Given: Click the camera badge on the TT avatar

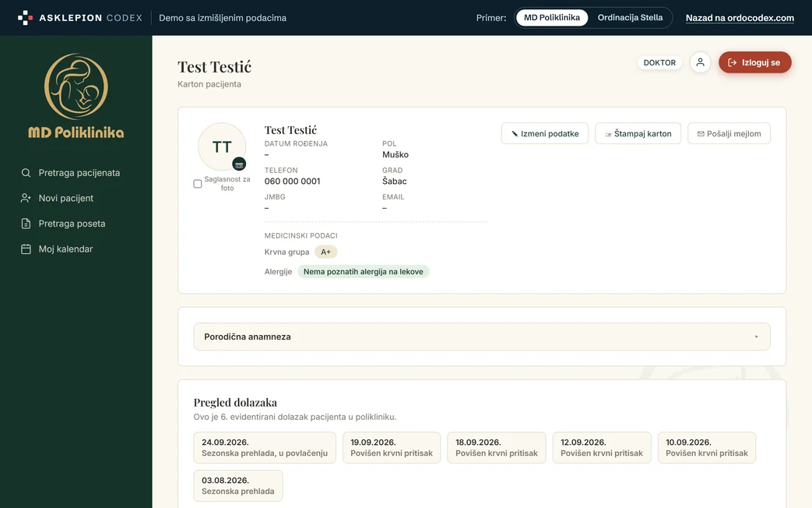Looking at the screenshot, I should (x=239, y=164).
